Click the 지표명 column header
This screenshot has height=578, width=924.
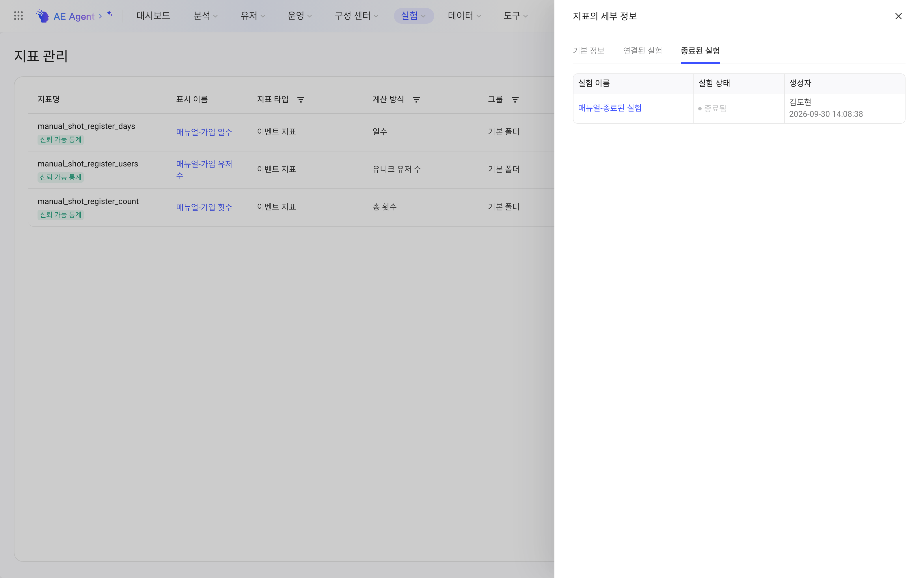click(49, 99)
